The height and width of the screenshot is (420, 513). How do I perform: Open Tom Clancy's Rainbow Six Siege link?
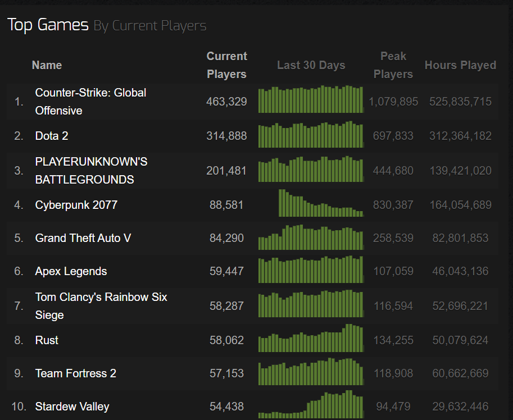101,306
